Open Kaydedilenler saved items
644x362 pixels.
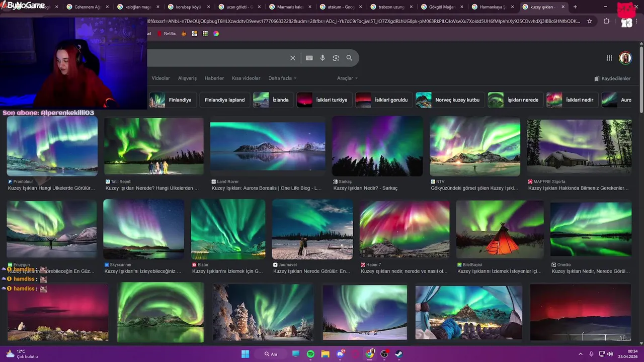[612, 78]
